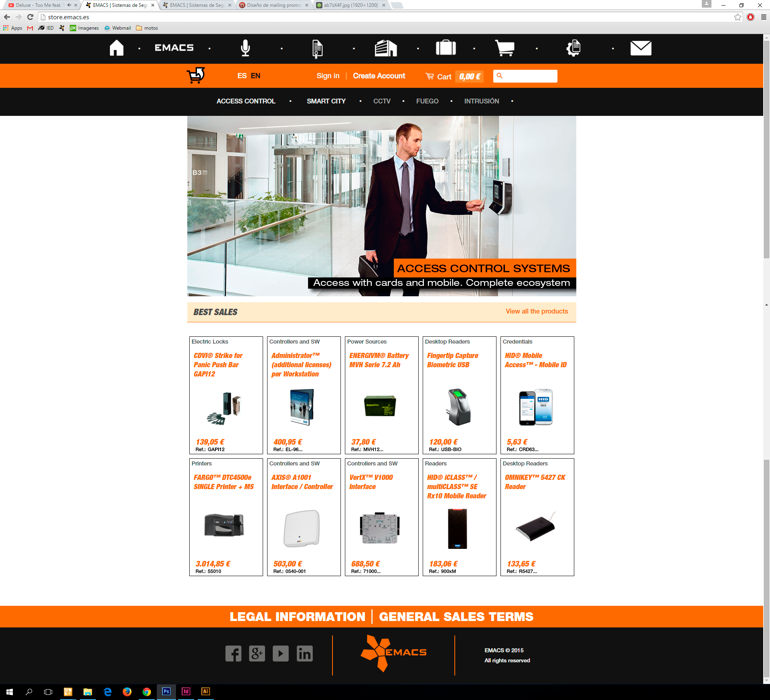Screen dimensions: 770x700
Task: Click the microphone icon in top navigation
Action: pyautogui.click(x=245, y=48)
